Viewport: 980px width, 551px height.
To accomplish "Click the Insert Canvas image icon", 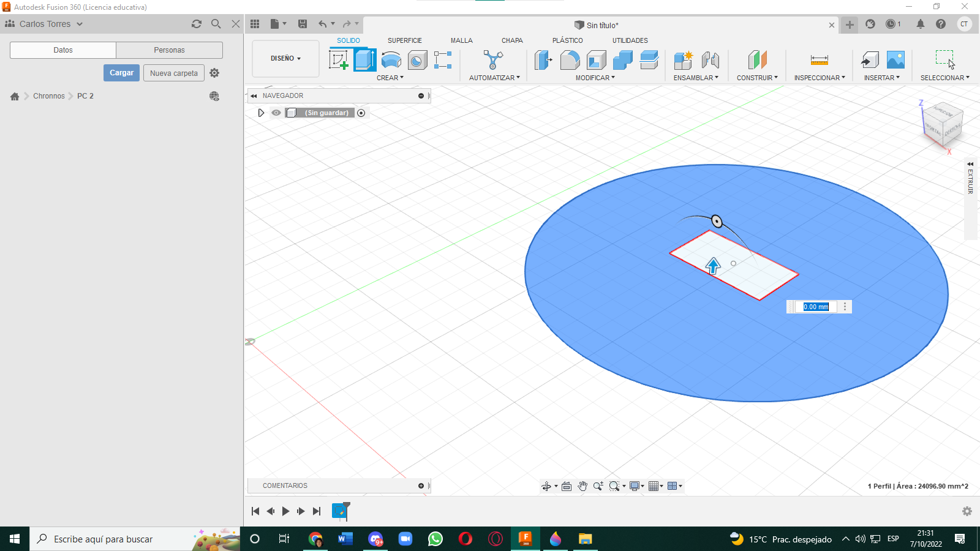I will [895, 60].
